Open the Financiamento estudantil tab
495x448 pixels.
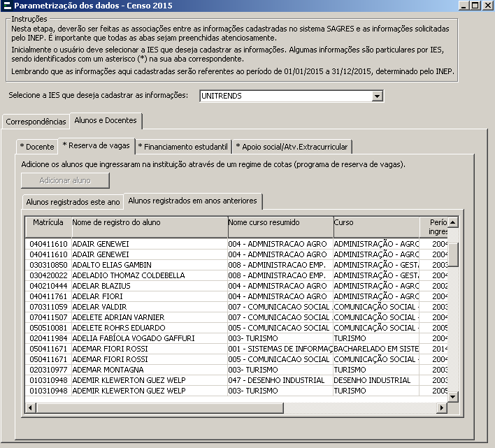point(183,147)
